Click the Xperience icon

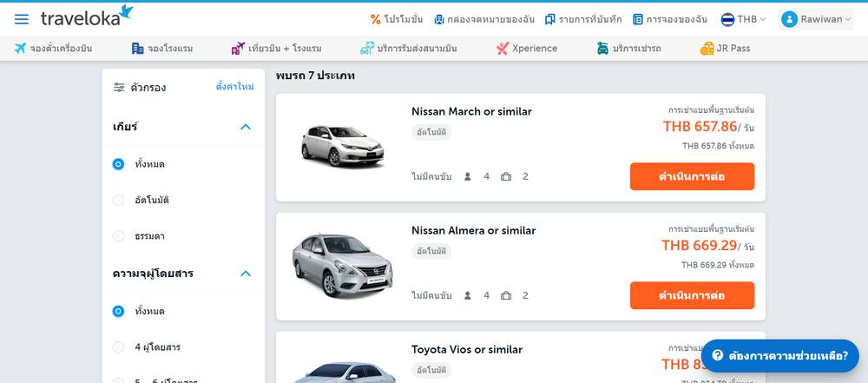(503, 49)
